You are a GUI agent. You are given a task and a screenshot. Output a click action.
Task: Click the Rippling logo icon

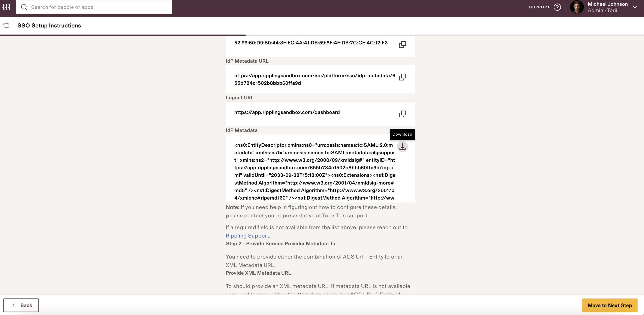click(6, 7)
